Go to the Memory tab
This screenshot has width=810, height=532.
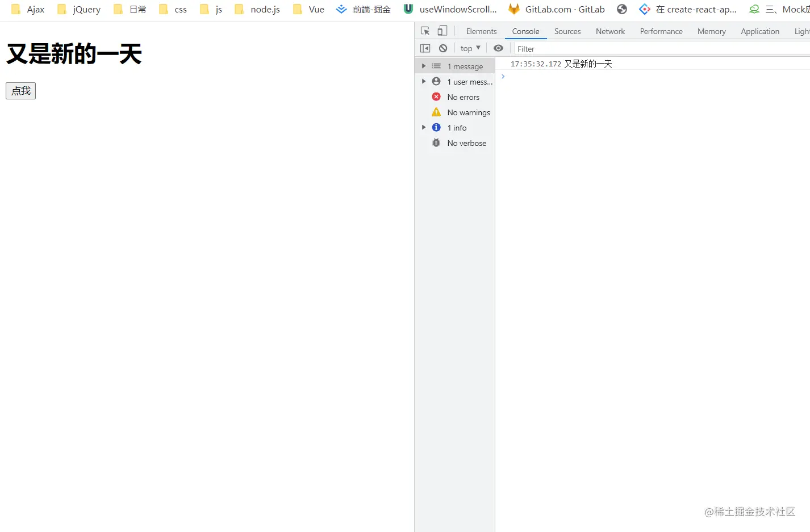pos(711,31)
